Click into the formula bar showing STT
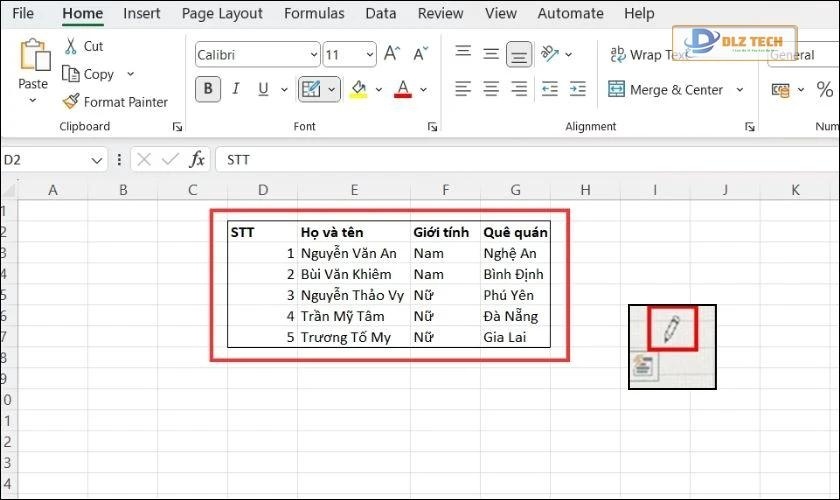The width and height of the screenshot is (840, 500). click(x=527, y=160)
